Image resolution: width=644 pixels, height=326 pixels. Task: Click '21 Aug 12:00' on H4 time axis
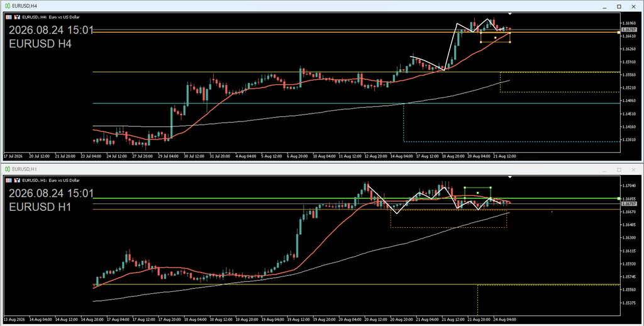504,157
